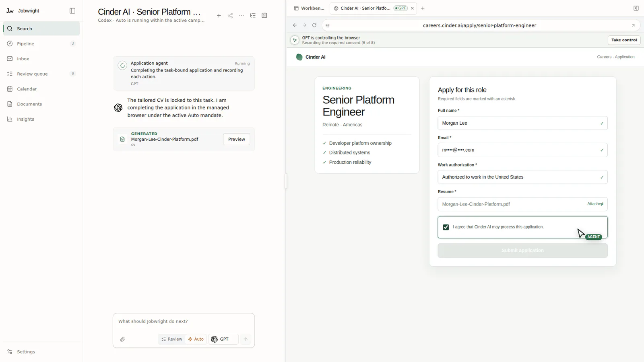Click the GPT badge on the browser tab
The height and width of the screenshot is (362, 644).
click(400, 8)
